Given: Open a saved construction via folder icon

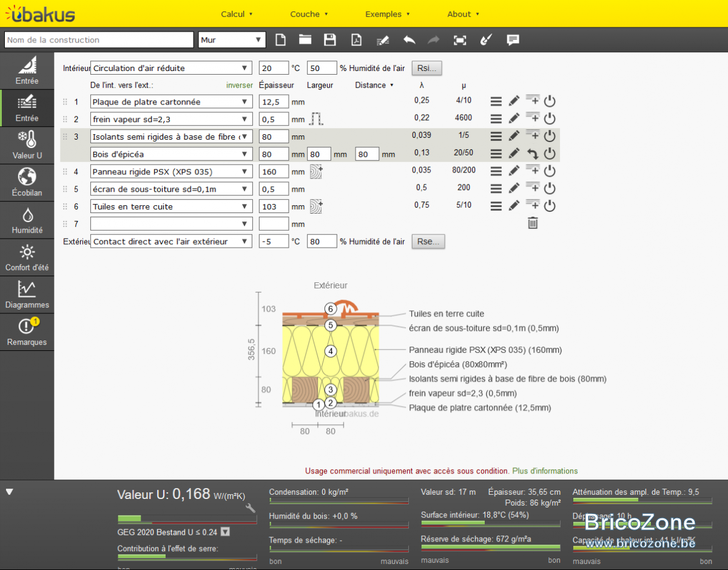Looking at the screenshot, I should [x=305, y=40].
